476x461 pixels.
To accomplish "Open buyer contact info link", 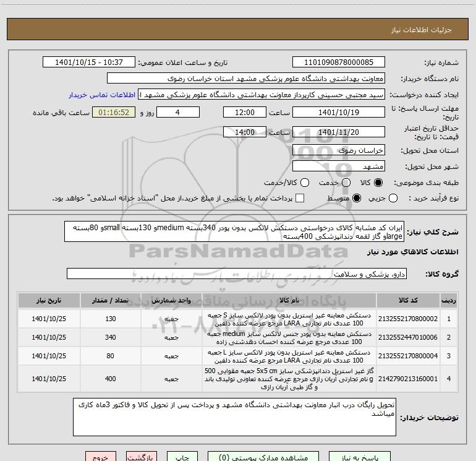I will click(102, 95).
